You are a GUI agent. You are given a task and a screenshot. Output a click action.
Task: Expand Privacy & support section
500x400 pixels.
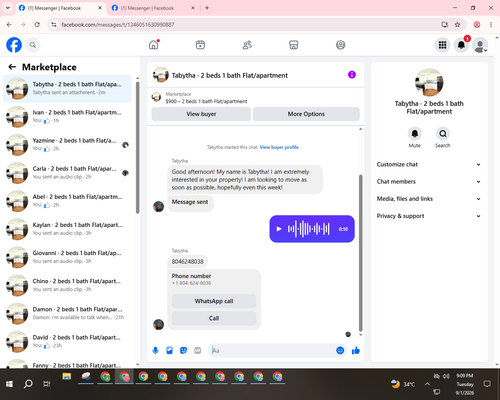[429, 216]
